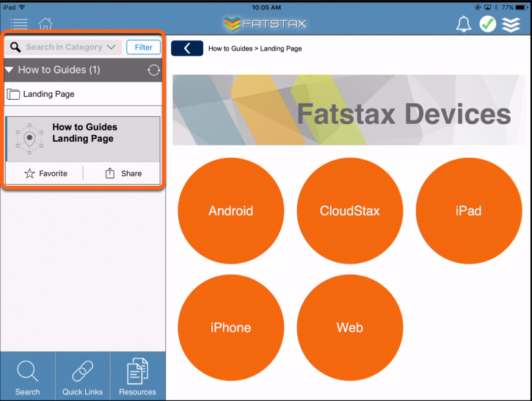Expand the Search in Category dropdown chevron

pyautogui.click(x=111, y=47)
